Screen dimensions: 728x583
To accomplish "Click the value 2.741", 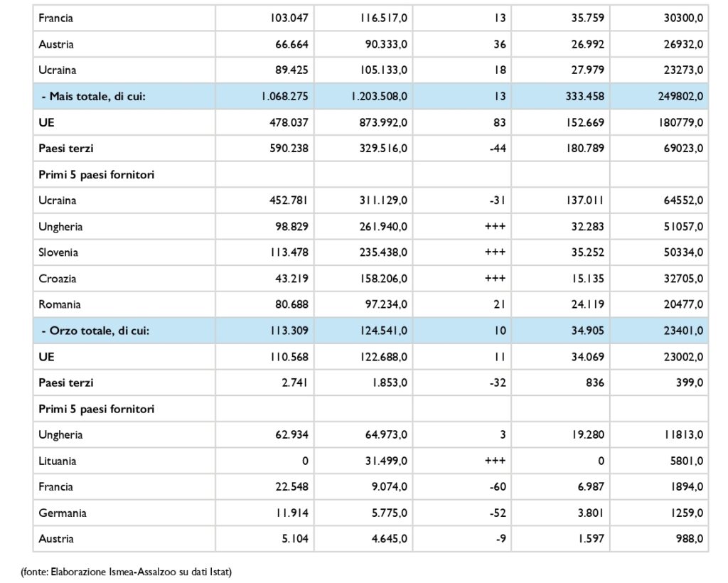I will click(294, 383).
